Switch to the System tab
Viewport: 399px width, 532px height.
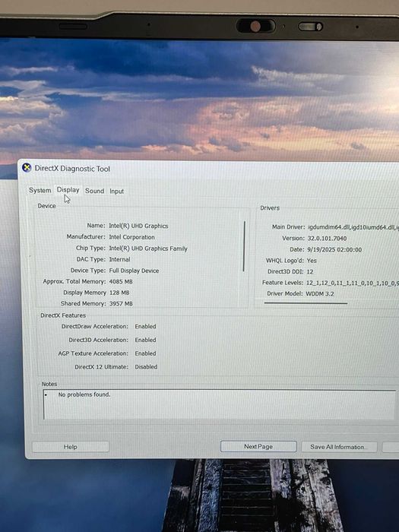(x=40, y=190)
